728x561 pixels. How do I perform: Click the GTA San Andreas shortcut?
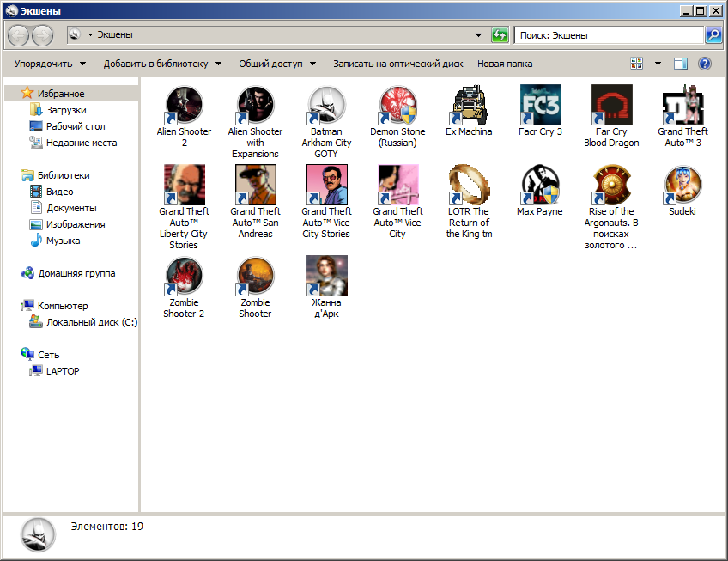255,185
